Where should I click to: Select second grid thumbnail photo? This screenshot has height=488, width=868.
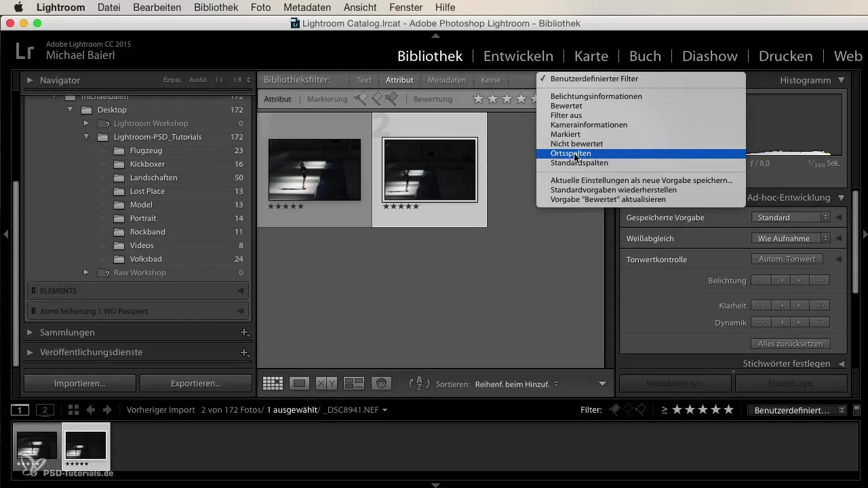429,169
